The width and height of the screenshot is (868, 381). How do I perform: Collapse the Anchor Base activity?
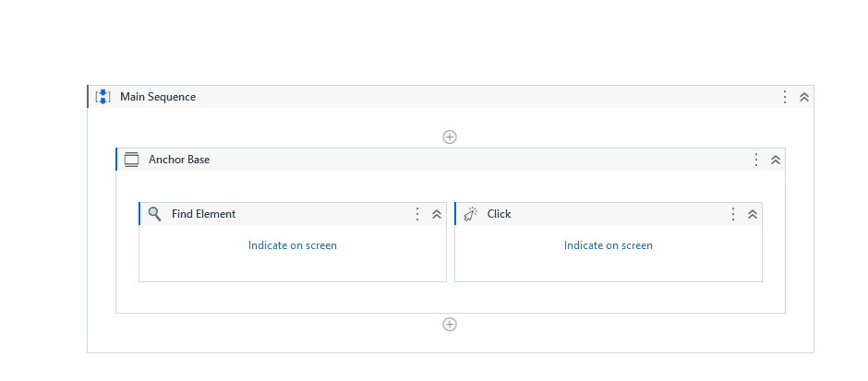point(776,160)
